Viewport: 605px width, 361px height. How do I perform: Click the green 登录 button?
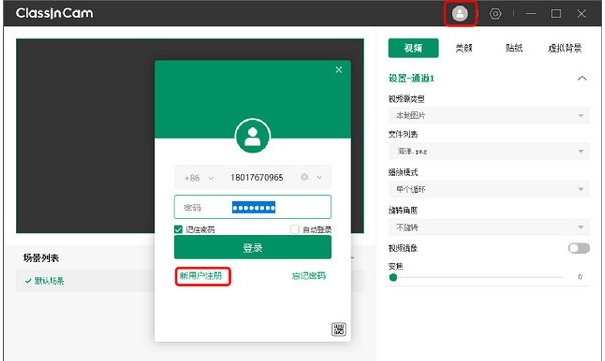[252, 247]
